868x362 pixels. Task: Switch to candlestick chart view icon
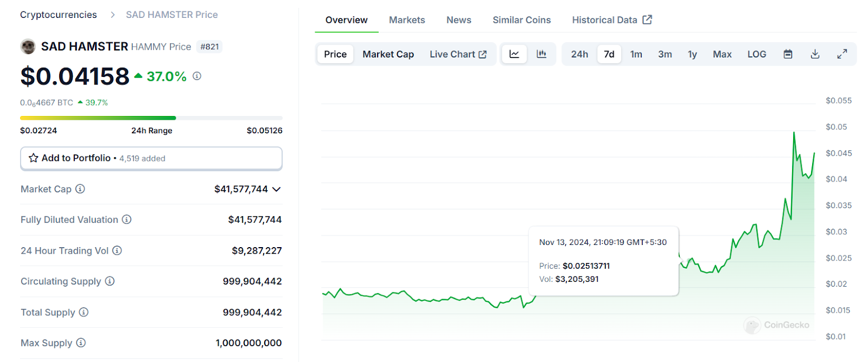[x=541, y=54]
